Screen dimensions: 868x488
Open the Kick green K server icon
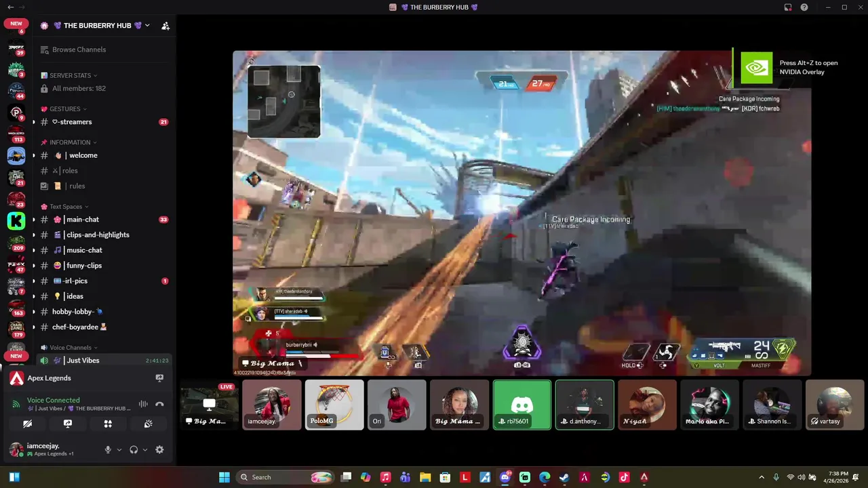tap(16, 220)
